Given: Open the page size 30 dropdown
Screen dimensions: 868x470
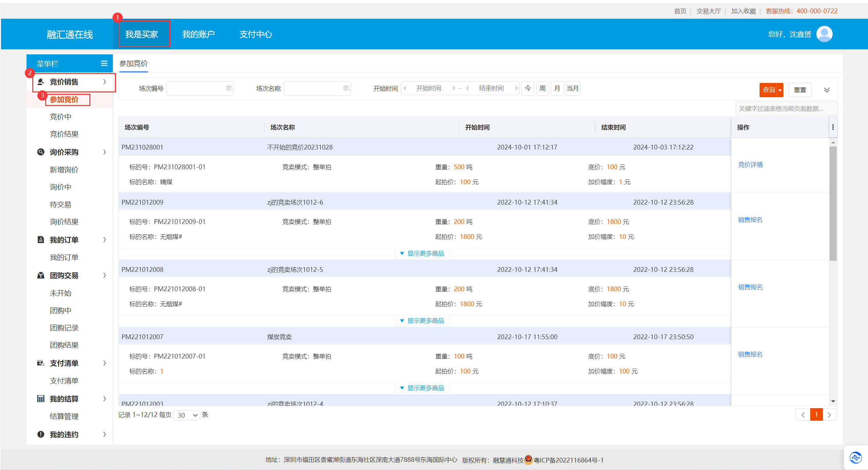Looking at the screenshot, I should 187,415.
